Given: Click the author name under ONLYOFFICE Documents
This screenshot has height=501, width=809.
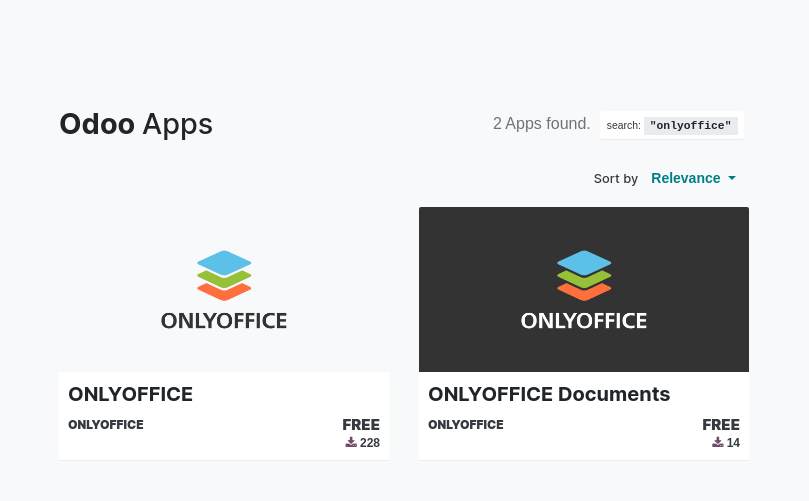Looking at the screenshot, I should (x=465, y=425).
